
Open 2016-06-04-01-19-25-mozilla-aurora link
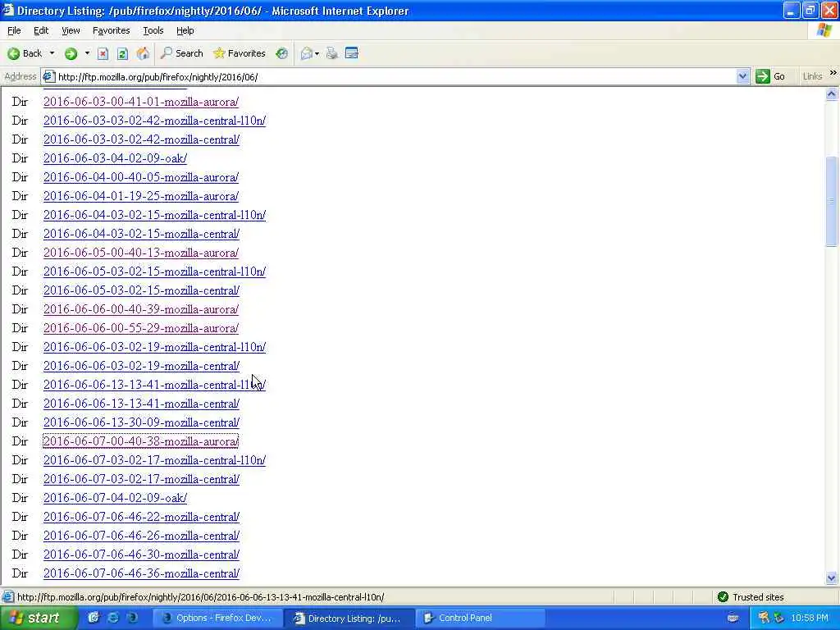(x=141, y=196)
